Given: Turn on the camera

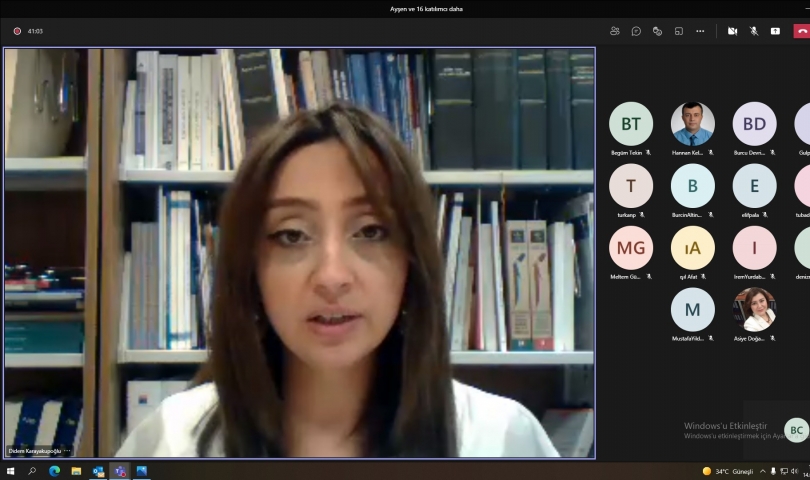Looking at the screenshot, I should (x=733, y=31).
